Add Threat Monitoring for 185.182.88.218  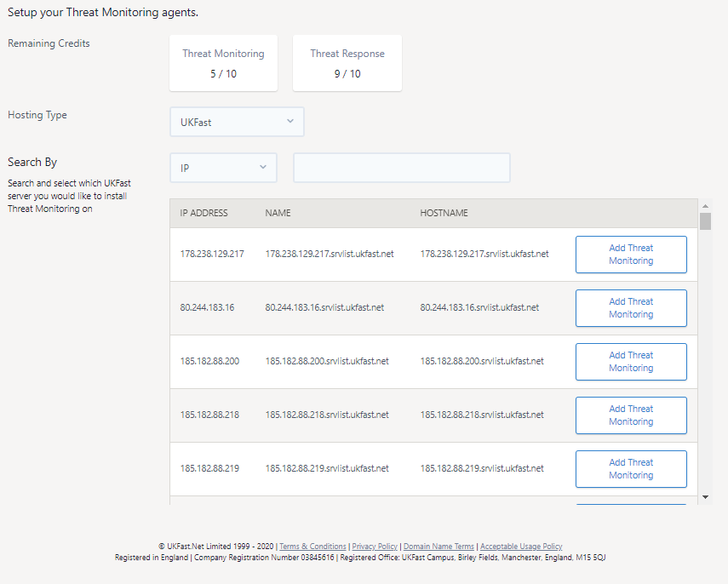[x=631, y=415]
